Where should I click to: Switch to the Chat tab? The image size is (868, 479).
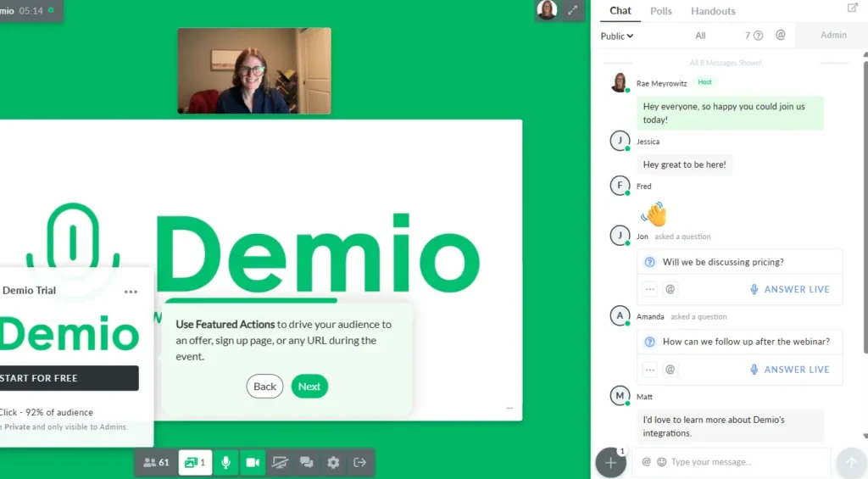620,10
